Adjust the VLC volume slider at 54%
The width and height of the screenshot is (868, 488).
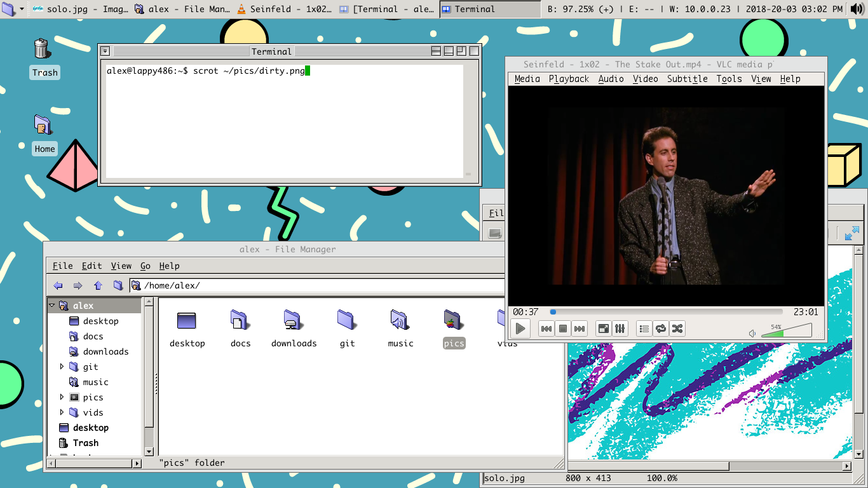point(786,330)
